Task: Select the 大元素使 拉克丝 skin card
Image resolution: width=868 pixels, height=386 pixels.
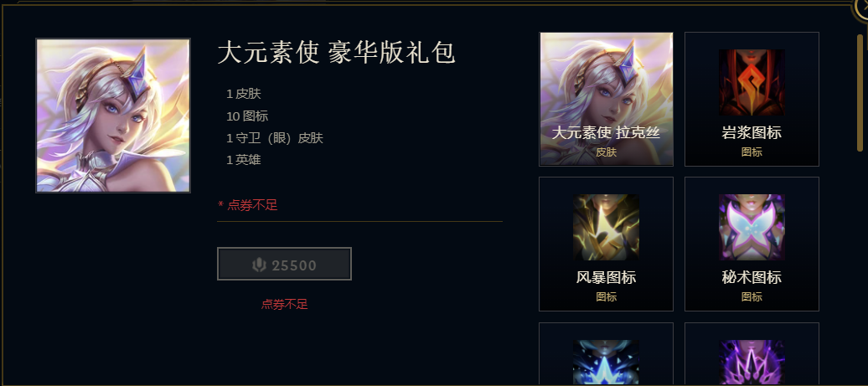Action: coord(606,99)
